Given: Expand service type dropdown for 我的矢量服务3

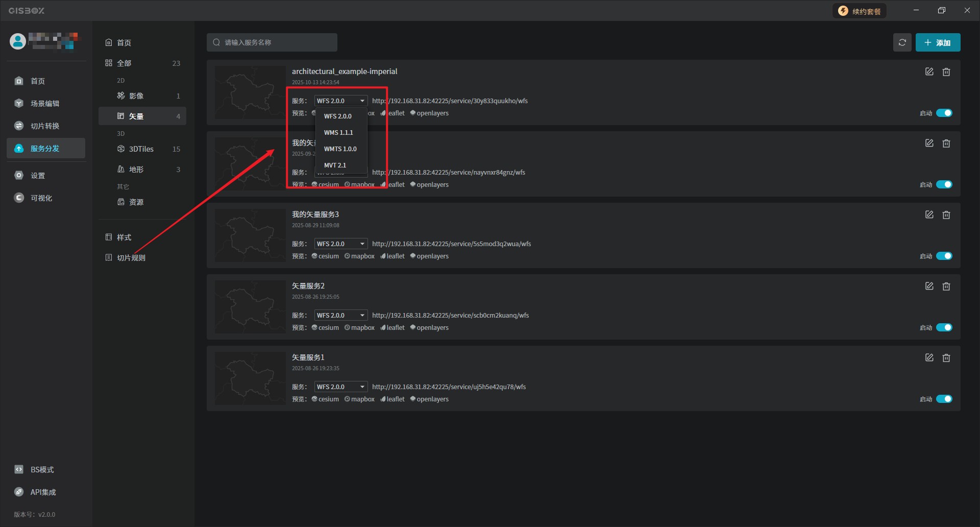Looking at the screenshot, I should coord(340,244).
